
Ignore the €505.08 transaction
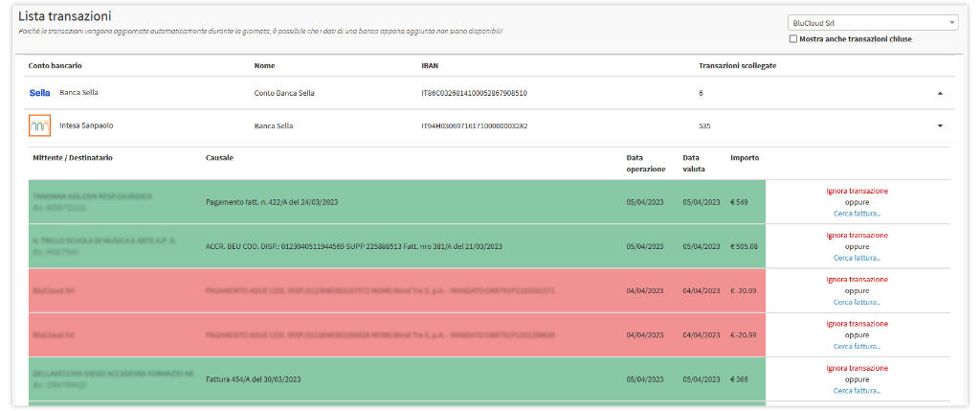point(857,236)
